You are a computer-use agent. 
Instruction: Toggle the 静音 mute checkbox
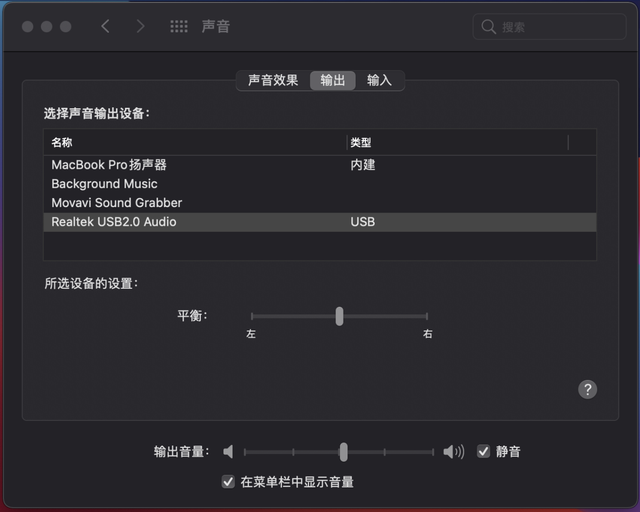point(483,452)
